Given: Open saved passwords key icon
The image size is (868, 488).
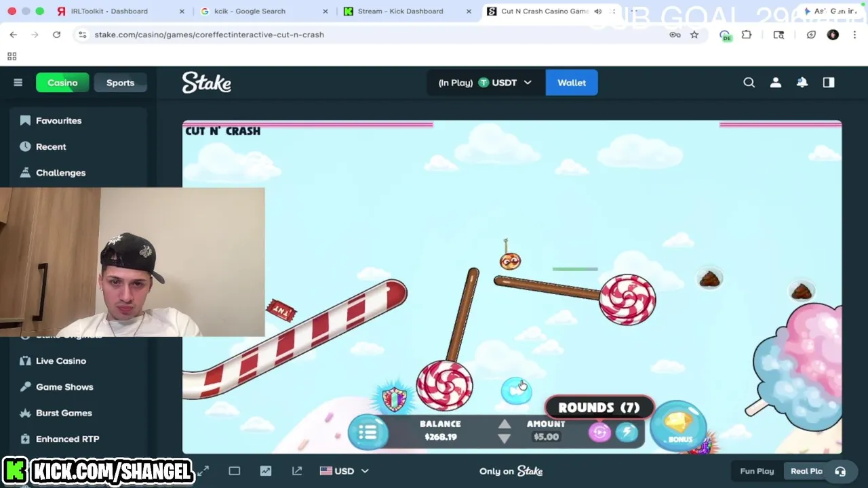Looking at the screenshot, I should click(675, 35).
